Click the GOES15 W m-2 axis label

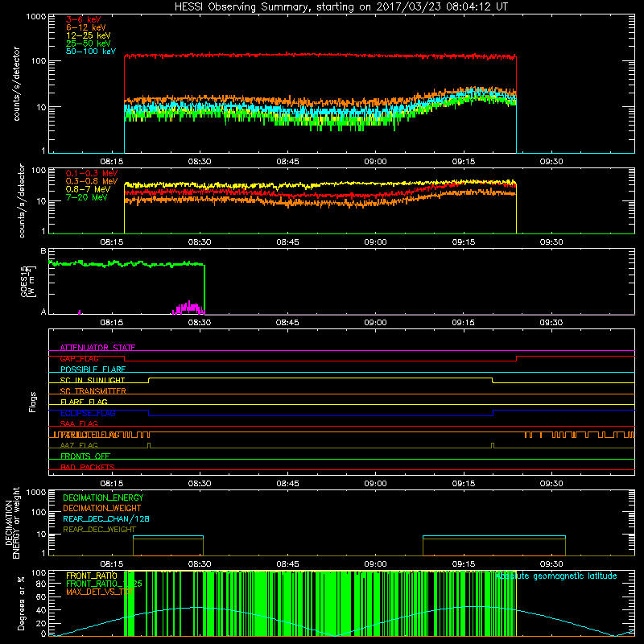point(28,281)
